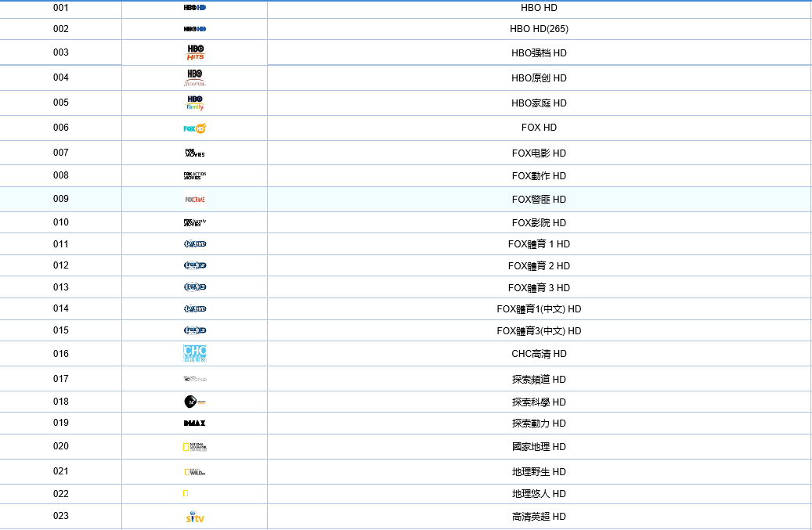The width and height of the screenshot is (812, 530).
Task: Select channel number '007'
Action: pos(60,153)
